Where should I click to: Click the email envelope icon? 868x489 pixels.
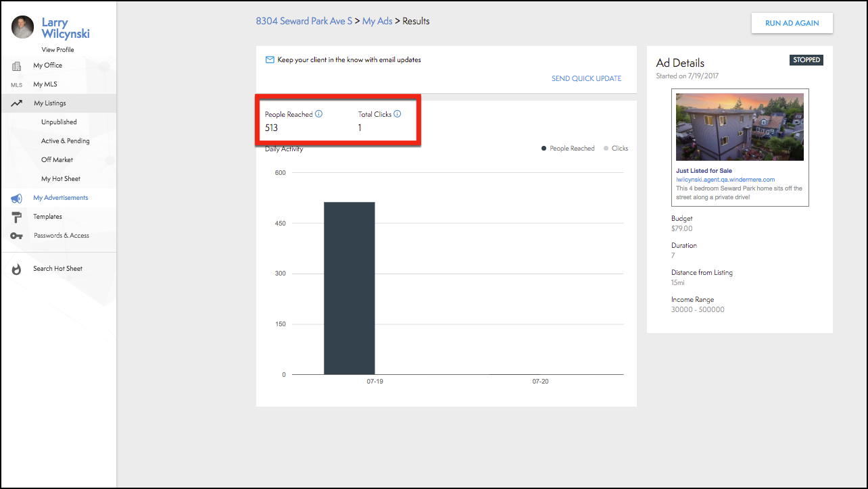270,60
